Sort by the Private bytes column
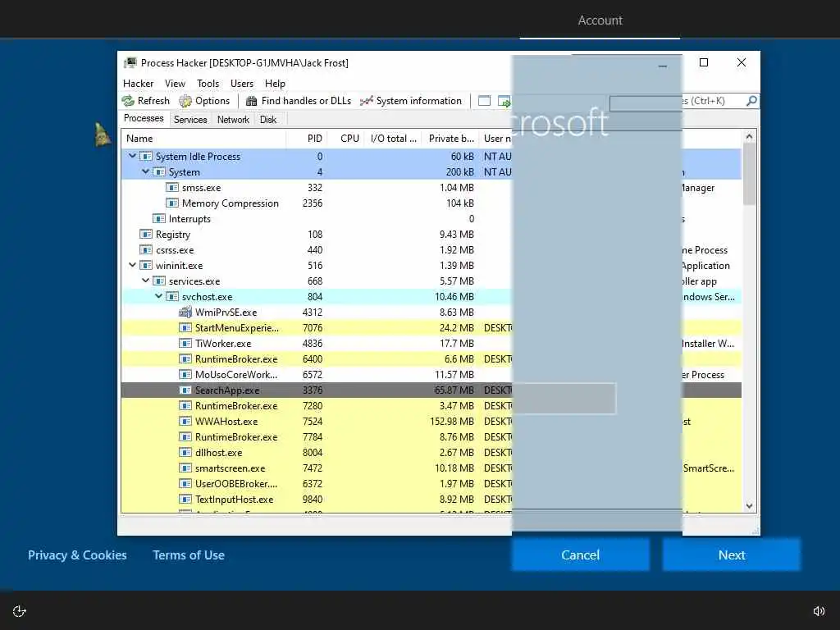Image resolution: width=840 pixels, height=630 pixels. pyautogui.click(x=450, y=138)
